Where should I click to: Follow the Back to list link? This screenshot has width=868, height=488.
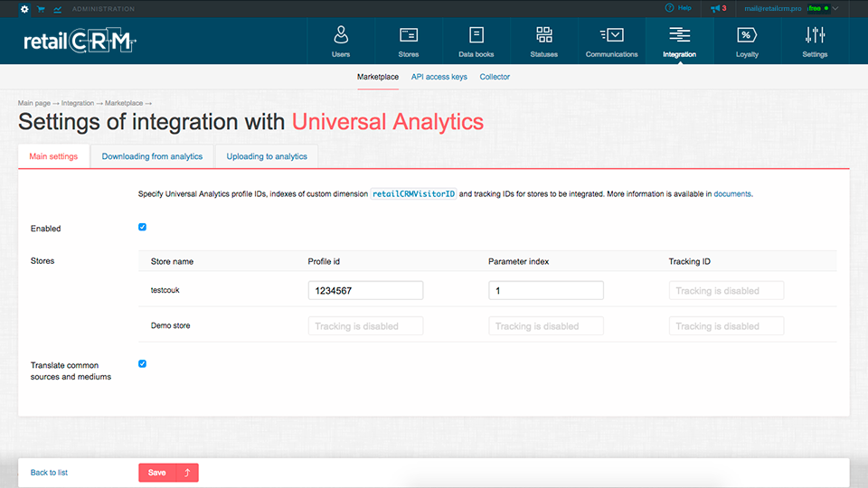point(49,473)
